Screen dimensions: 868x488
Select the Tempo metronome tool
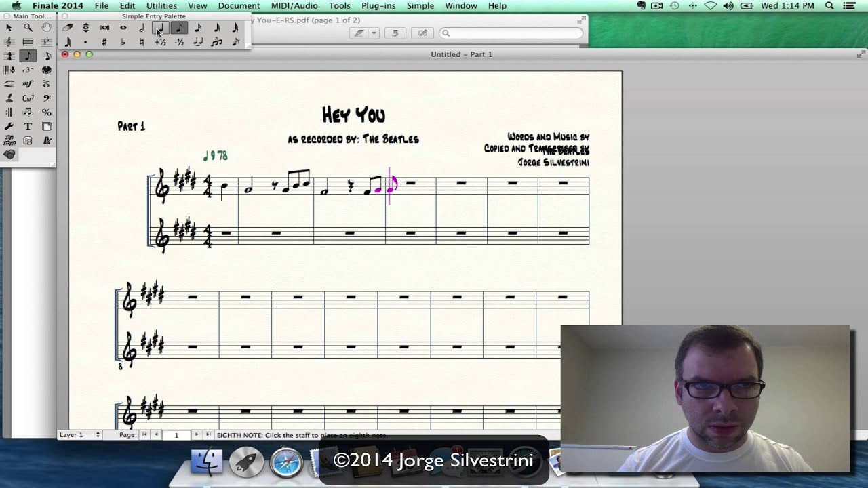pyautogui.click(x=46, y=140)
